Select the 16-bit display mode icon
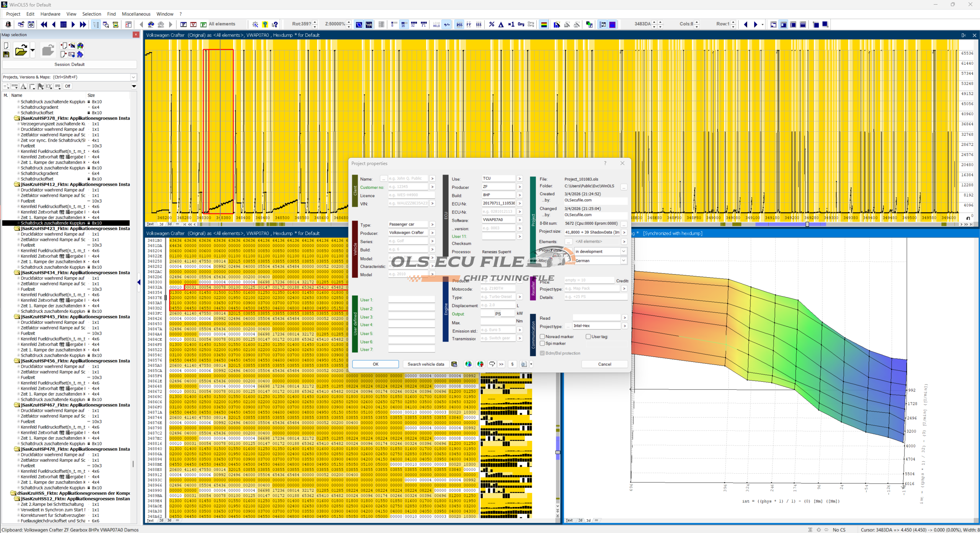Image resolution: width=980 pixels, height=533 pixels. point(404,25)
